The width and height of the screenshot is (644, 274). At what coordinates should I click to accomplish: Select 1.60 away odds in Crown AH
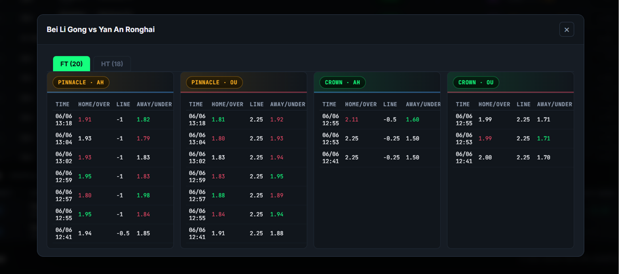click(x=412, y=120)
